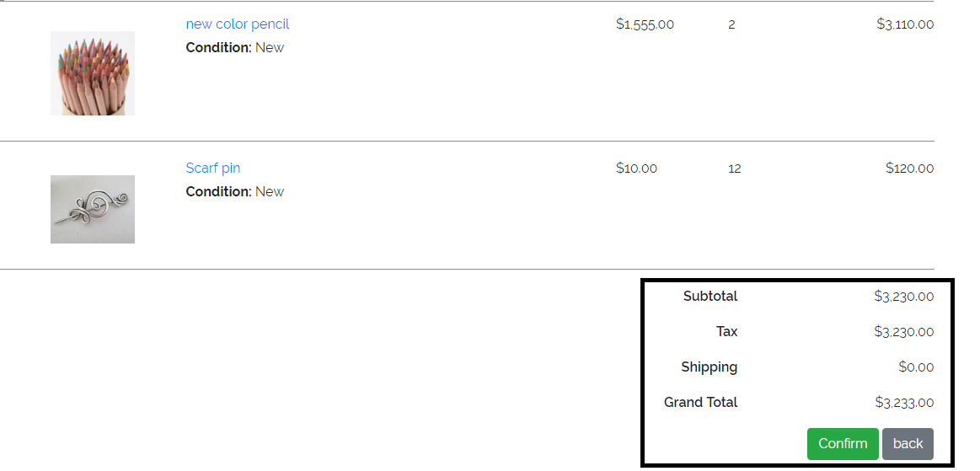Open the Scarf pin product link
The height and width of the screenshot is (471, 980).
[213, 168]
